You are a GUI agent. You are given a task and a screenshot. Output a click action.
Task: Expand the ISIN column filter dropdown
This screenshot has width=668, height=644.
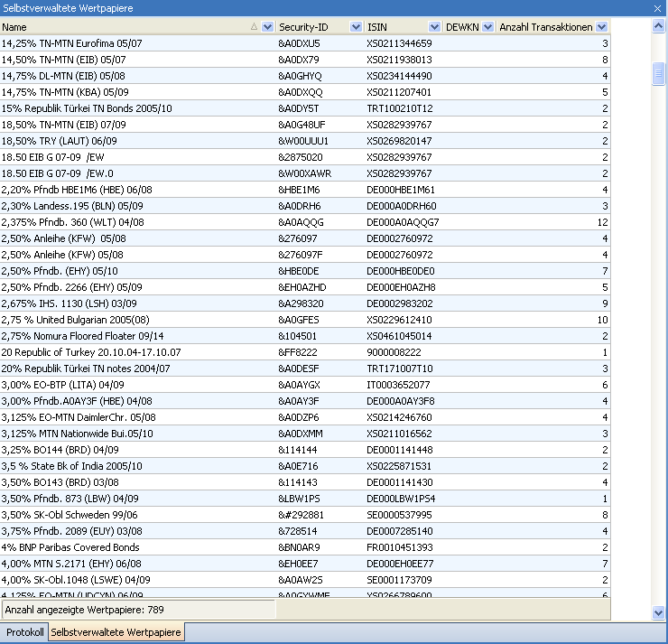pos(435,27)
